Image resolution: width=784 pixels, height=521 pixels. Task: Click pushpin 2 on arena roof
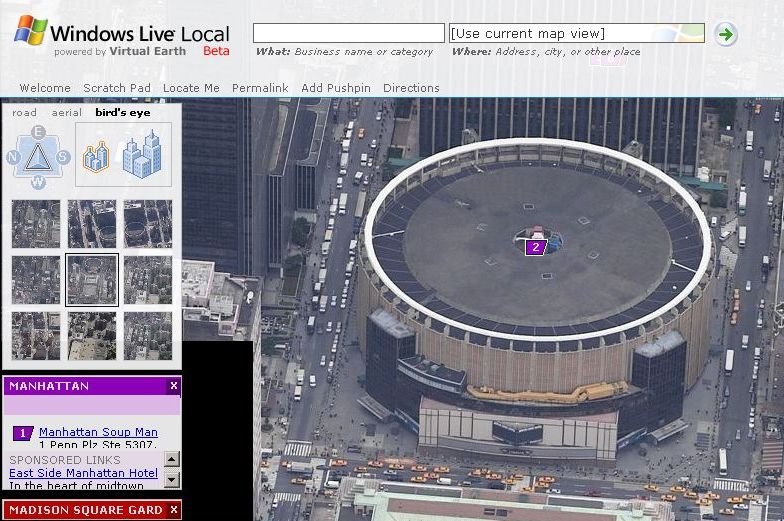tap(536, 247)
